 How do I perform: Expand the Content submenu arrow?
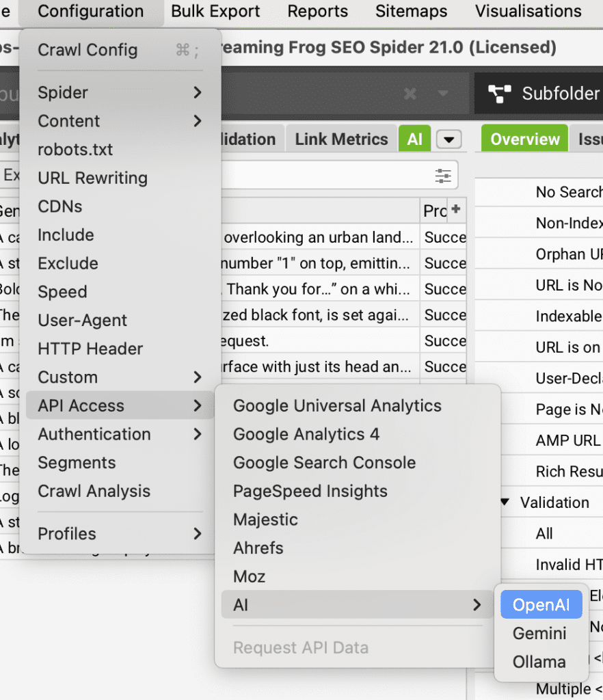click(x=198, y=121)
